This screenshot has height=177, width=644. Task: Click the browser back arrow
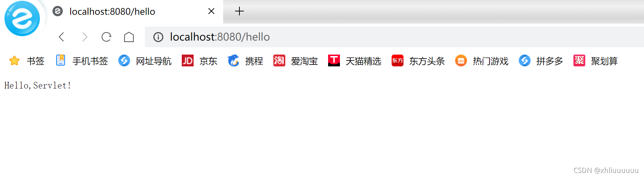[x=62, y=37]
